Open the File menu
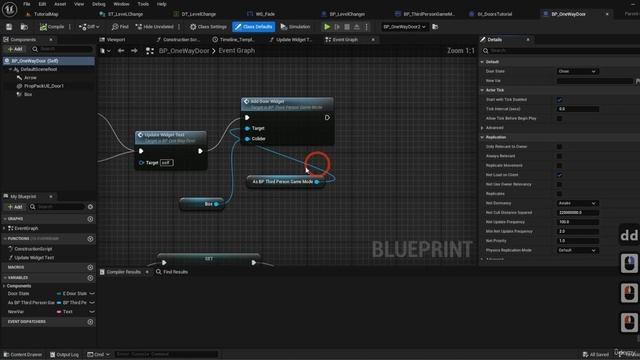This screenshot has height=360, width=640. 27,4
